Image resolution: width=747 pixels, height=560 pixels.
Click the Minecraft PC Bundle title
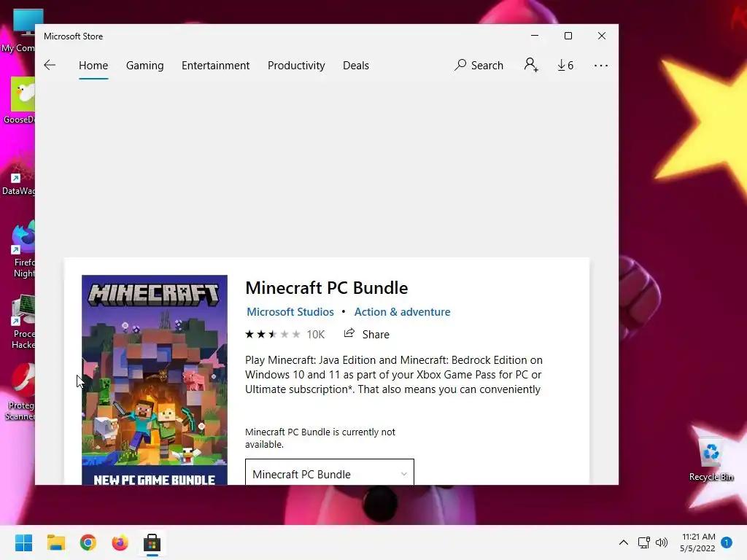point(326,287)
